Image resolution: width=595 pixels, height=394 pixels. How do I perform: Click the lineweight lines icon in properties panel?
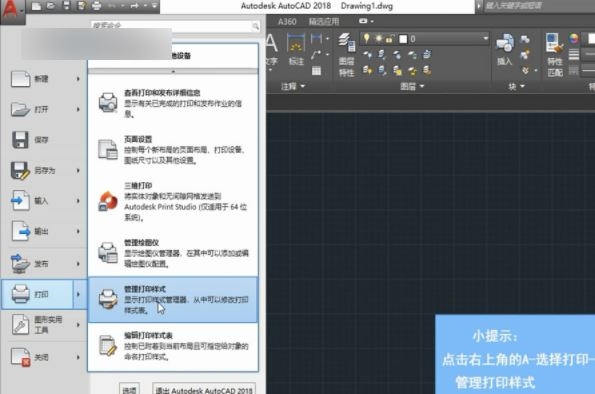coord(574,55)
